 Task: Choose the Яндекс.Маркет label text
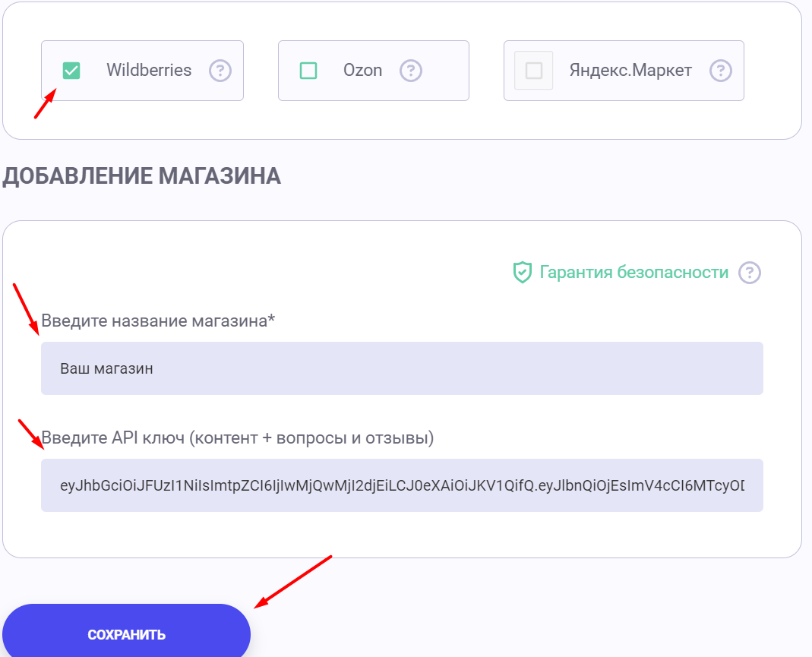click(630, 71)
